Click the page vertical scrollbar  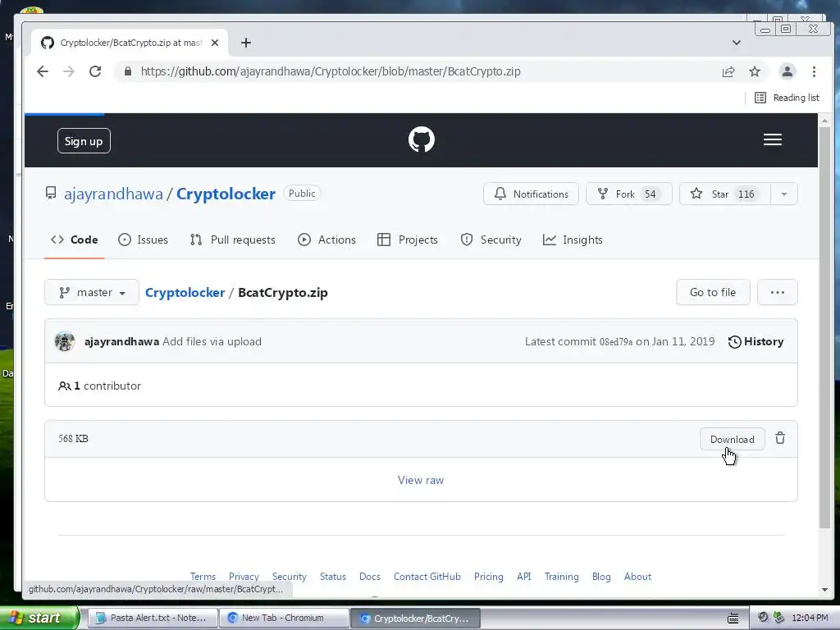[825, 328]
